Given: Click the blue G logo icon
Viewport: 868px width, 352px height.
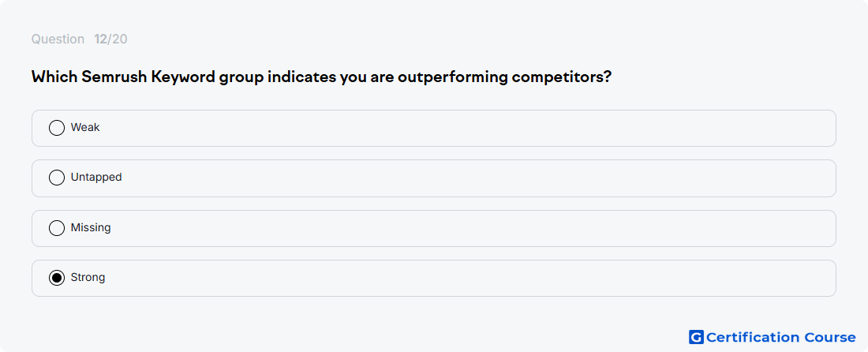Looking at the screenshot, I should click(696, 337).
